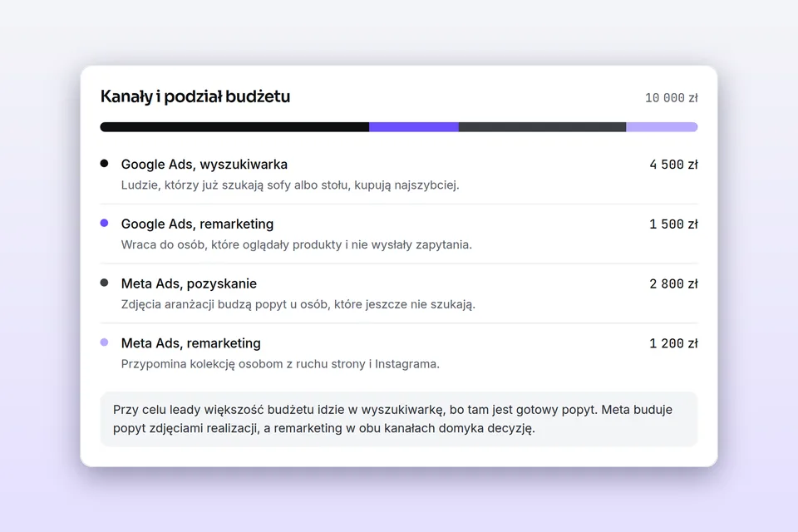Click the black dot beside Google Ads, wyszukiwarka
Viewport: 798px width, 532px height.
pyautogui.click(x=105, y=164)
